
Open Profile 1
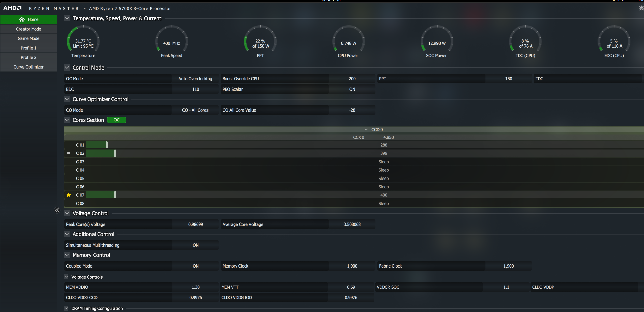[29, 48]
